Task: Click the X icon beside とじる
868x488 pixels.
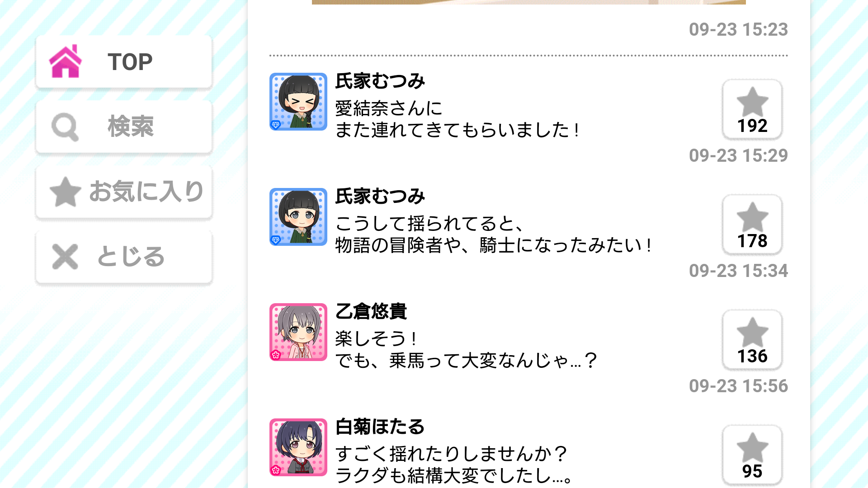Action: coord(65,257)
